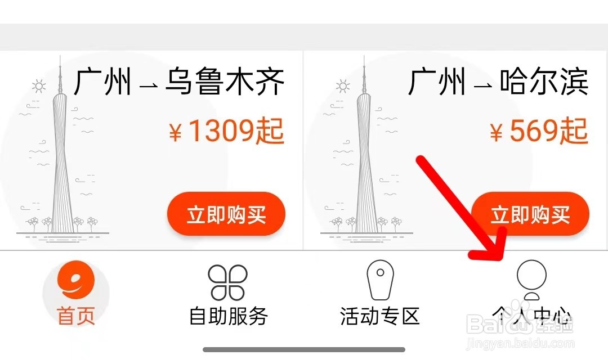Tap the sun icon on the Urumqi card
This screenshot has width=608, height=364.
(x=39, y=86)
